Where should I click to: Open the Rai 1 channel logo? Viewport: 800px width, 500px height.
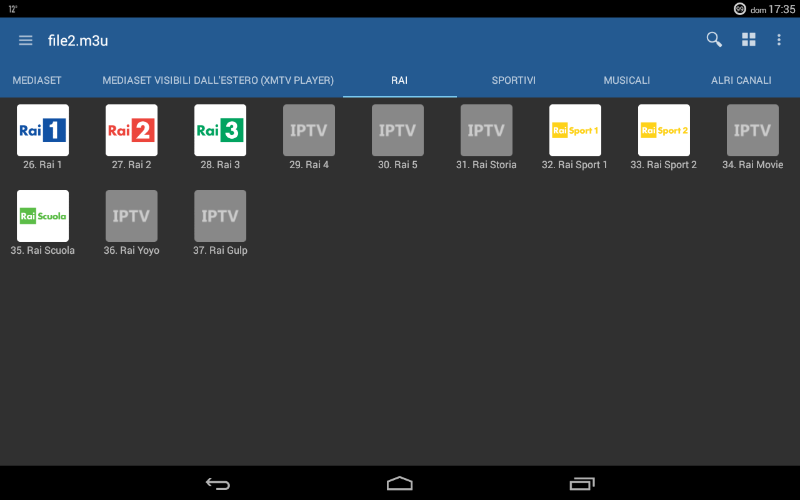click(x=43, y=130)
